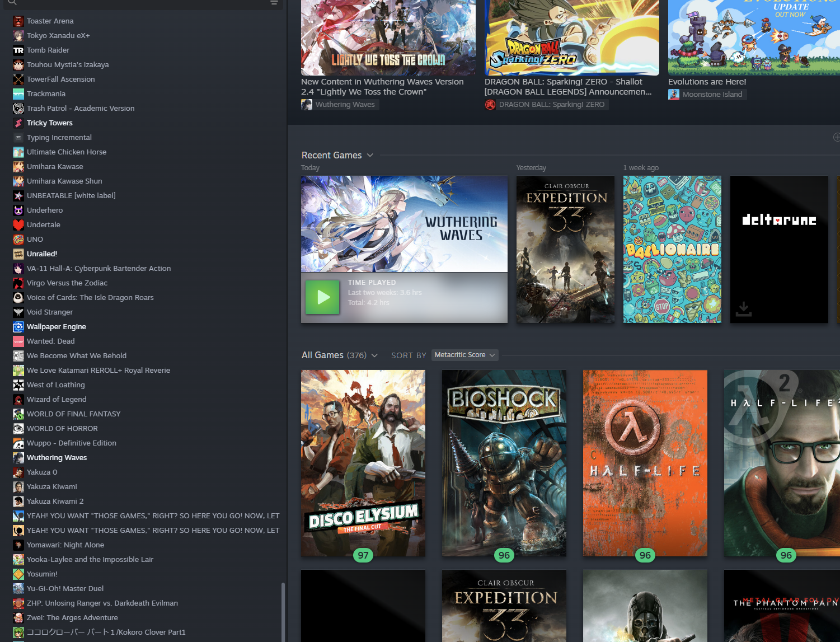Image resolution: width=840 pixels, height=642 pixels.
Task: Click the Deltarune download arrow icon
Action: coord(743,309)
